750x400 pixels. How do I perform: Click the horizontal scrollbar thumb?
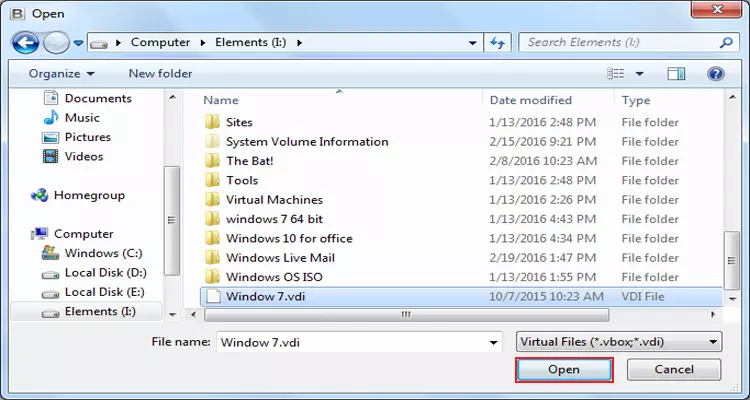407,315
